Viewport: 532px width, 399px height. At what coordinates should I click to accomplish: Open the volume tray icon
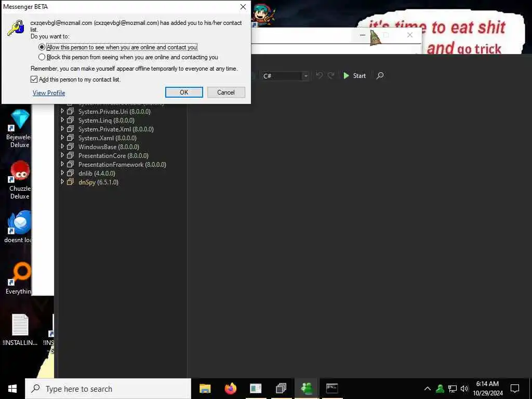click(464, 389)
